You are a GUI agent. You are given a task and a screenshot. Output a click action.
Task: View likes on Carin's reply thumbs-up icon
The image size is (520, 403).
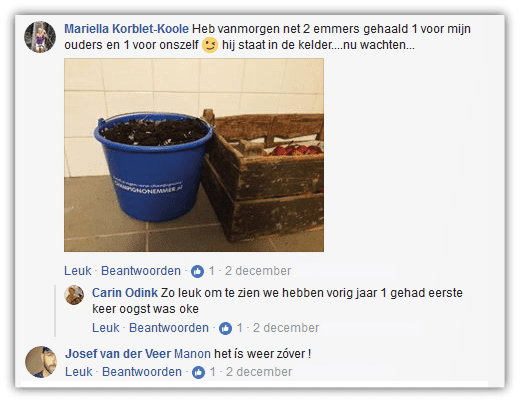pos(225,328)
